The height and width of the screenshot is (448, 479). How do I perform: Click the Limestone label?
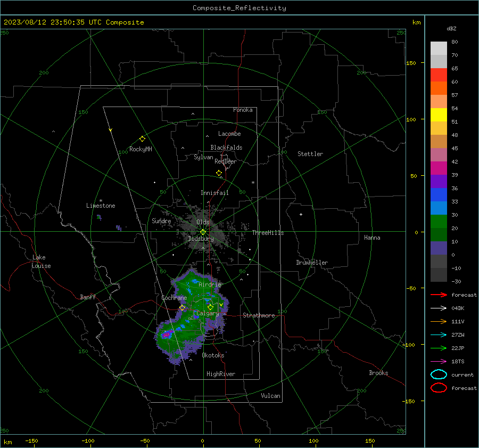click(101, 206)
